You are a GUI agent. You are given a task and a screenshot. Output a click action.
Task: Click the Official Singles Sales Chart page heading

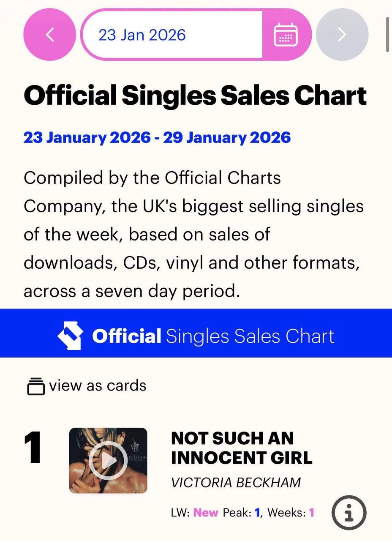(195, 96)
